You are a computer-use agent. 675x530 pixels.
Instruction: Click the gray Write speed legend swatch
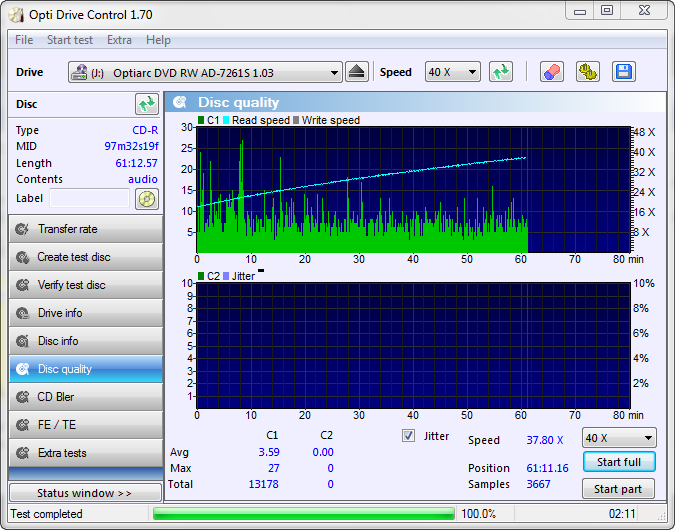296,120
